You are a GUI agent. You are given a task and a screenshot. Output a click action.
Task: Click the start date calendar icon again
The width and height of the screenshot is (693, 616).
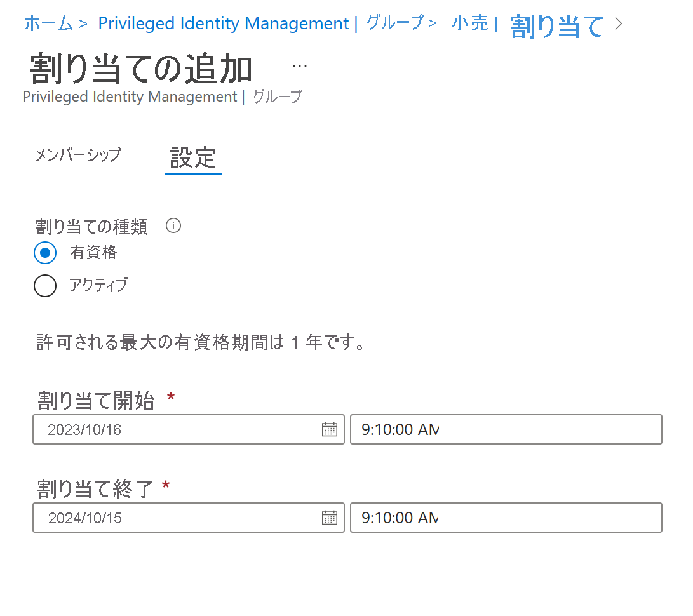click(330, 429)
